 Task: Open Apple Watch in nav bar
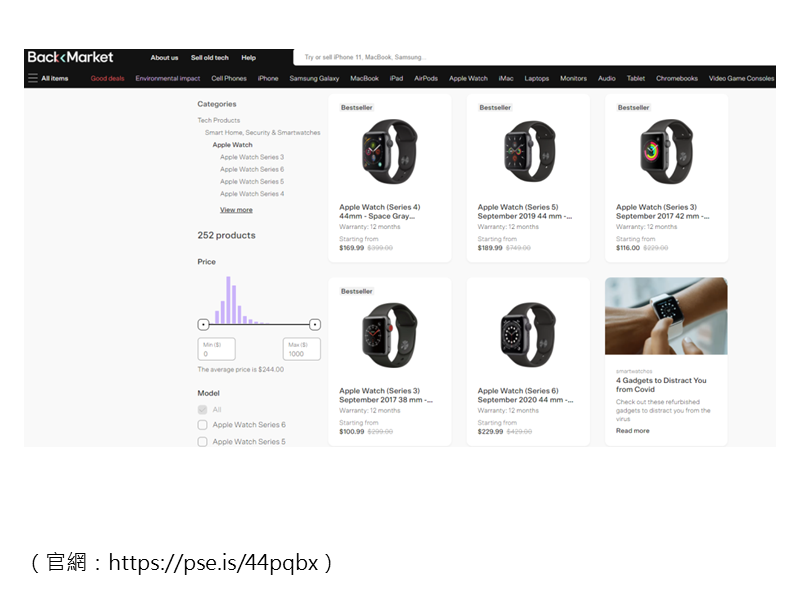[x=468, y=78]
